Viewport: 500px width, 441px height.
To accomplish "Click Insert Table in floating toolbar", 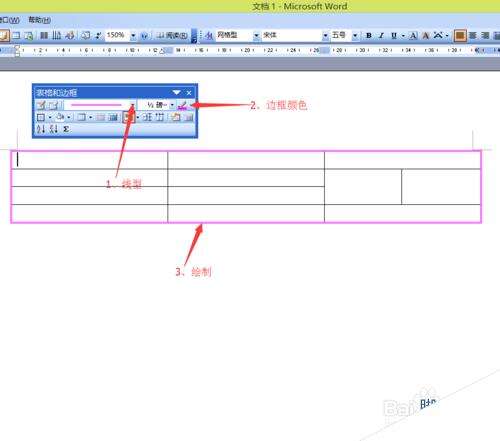I will point(81,117).
